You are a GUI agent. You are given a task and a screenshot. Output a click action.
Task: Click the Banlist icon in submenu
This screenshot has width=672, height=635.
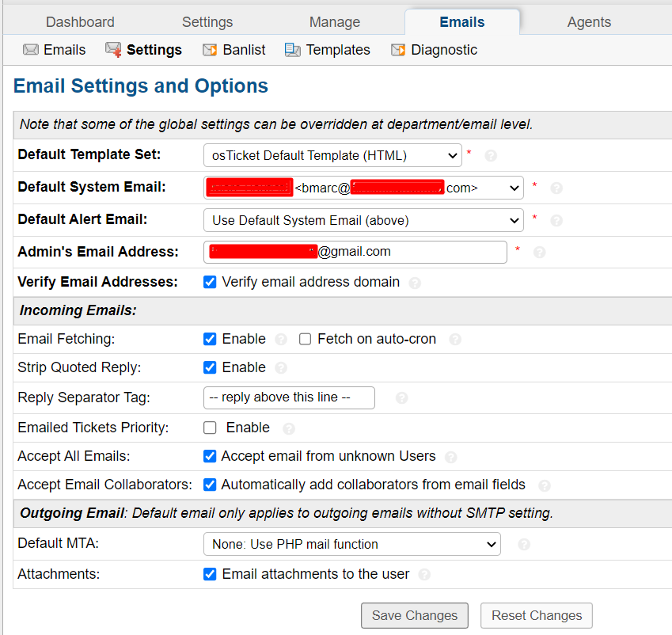pos(210,50)
